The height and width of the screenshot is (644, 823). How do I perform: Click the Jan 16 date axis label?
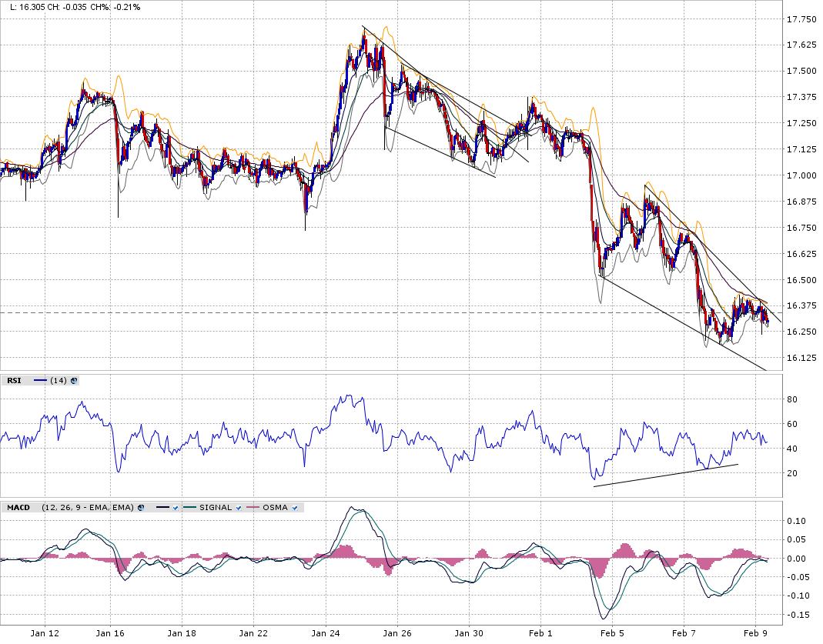click(x=110, y=634)
